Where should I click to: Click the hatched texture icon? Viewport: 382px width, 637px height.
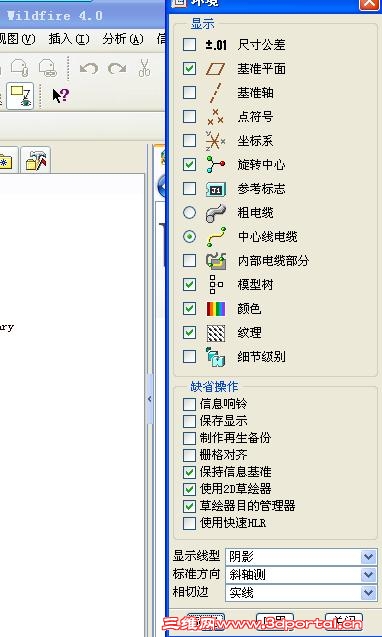tap(216, 333)
